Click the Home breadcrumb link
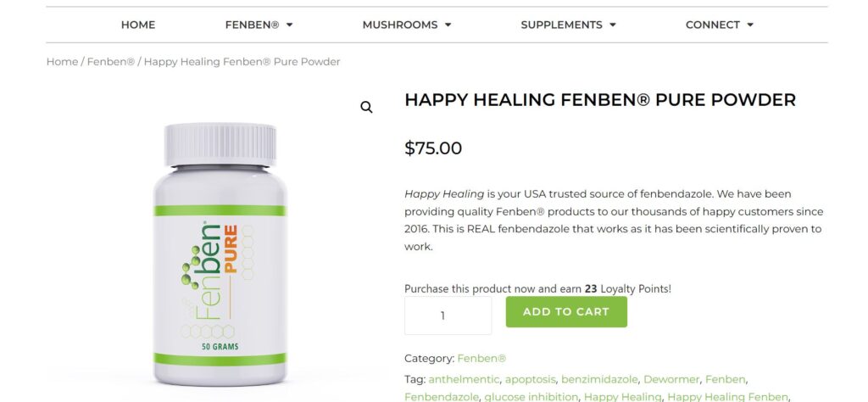This screenshot has width=868, height=402. 62,62
